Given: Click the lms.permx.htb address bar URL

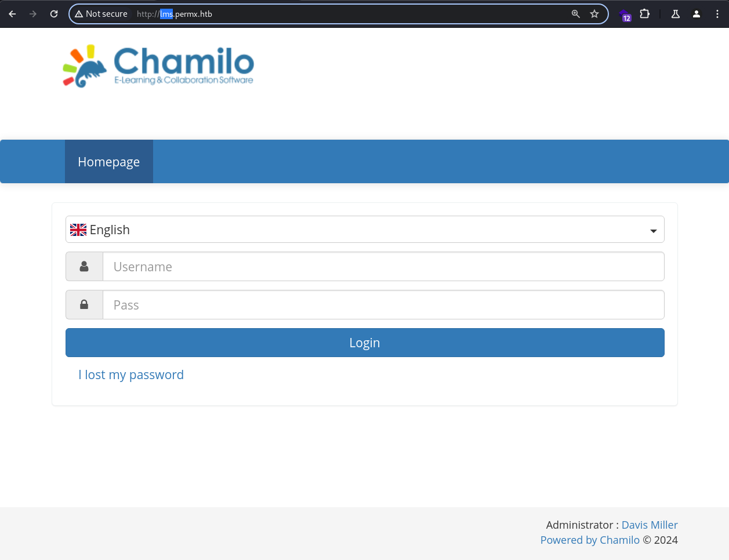Looking at the screenshot, I should pos(175,14).
